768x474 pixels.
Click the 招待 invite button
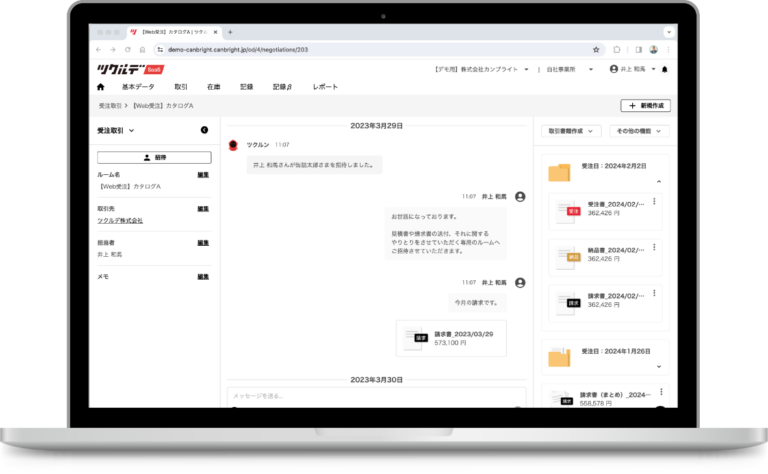pyautogui.click(x=154, y=157)
